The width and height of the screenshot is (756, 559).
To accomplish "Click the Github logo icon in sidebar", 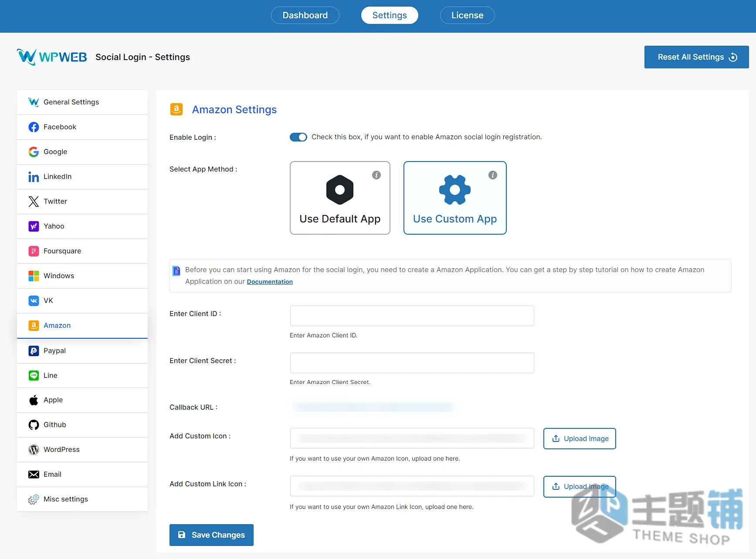I will [34, 424].
